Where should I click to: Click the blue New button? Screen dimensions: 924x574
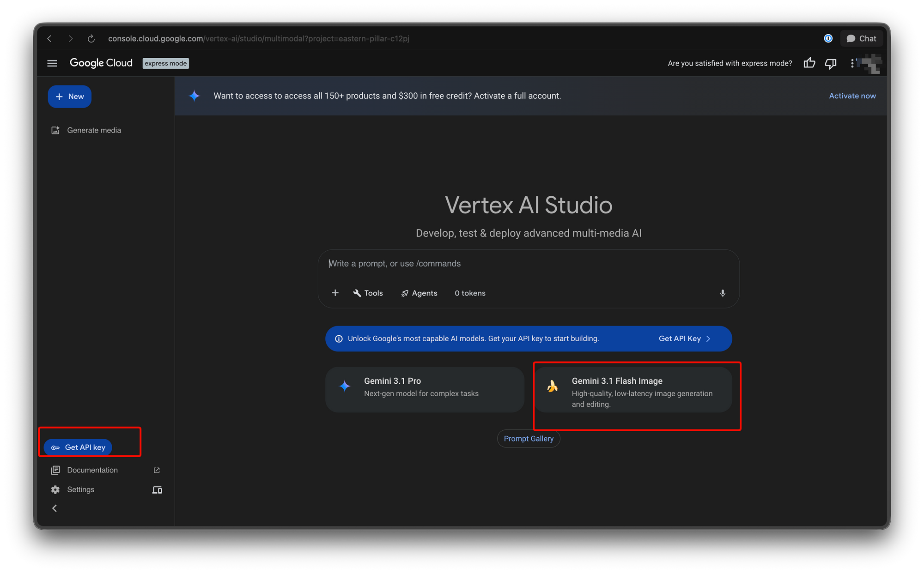70,97
